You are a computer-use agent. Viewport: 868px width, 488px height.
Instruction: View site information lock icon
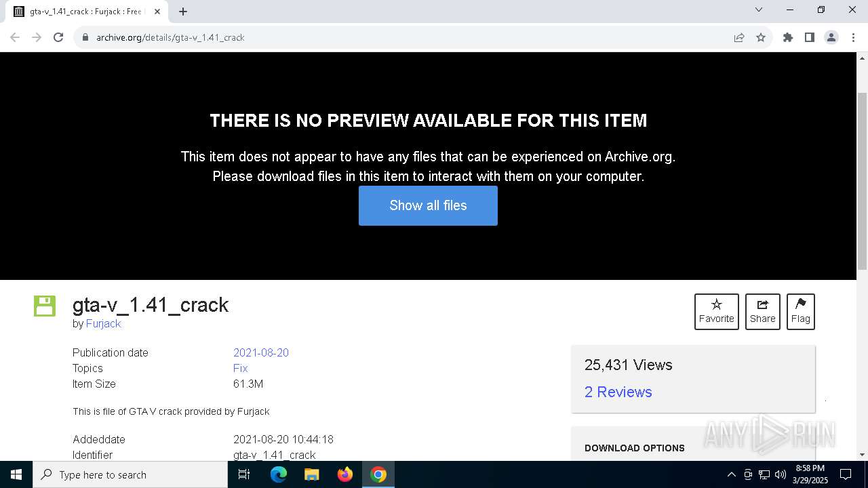(x=85, y=37)
